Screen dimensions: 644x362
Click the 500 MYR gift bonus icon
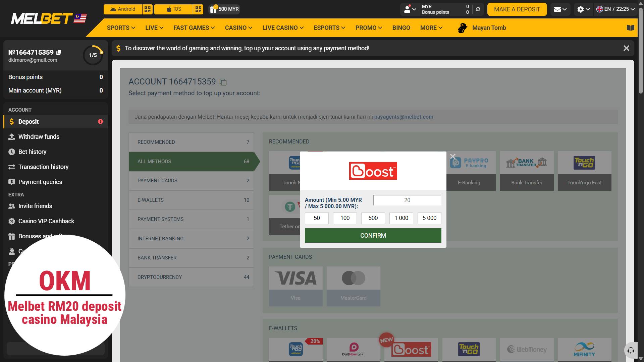tap(224, 9)
